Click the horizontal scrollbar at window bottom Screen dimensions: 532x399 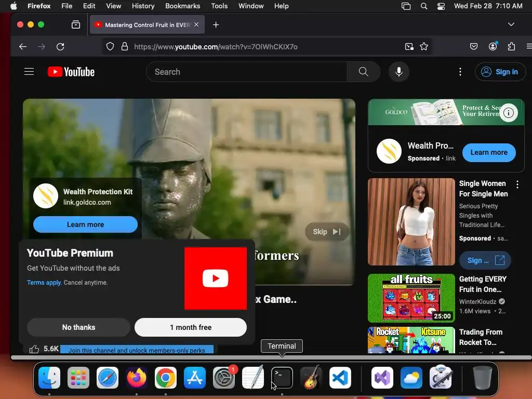point(271,357)
